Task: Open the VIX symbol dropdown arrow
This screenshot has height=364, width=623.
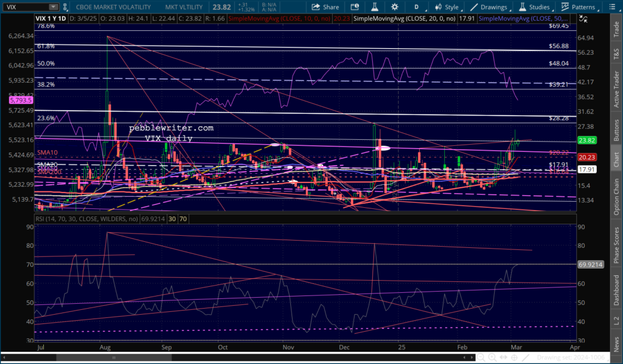Action: point(54,7)
